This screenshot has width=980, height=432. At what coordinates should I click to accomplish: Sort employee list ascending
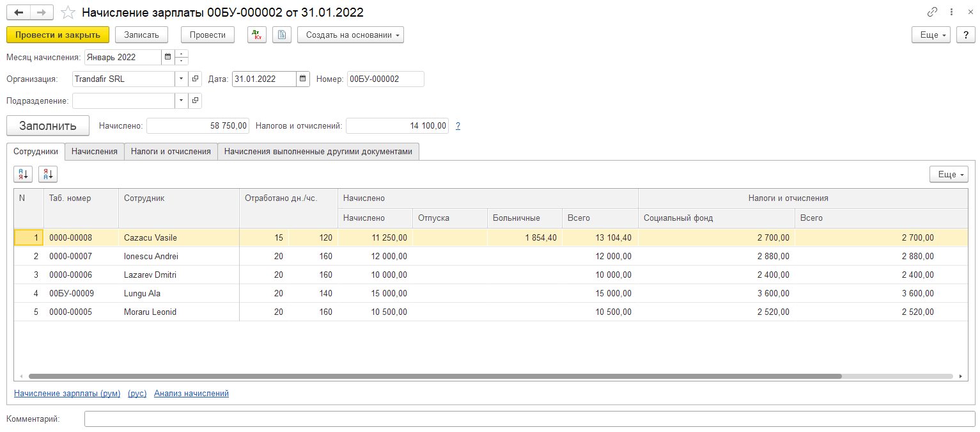(23, 174)
